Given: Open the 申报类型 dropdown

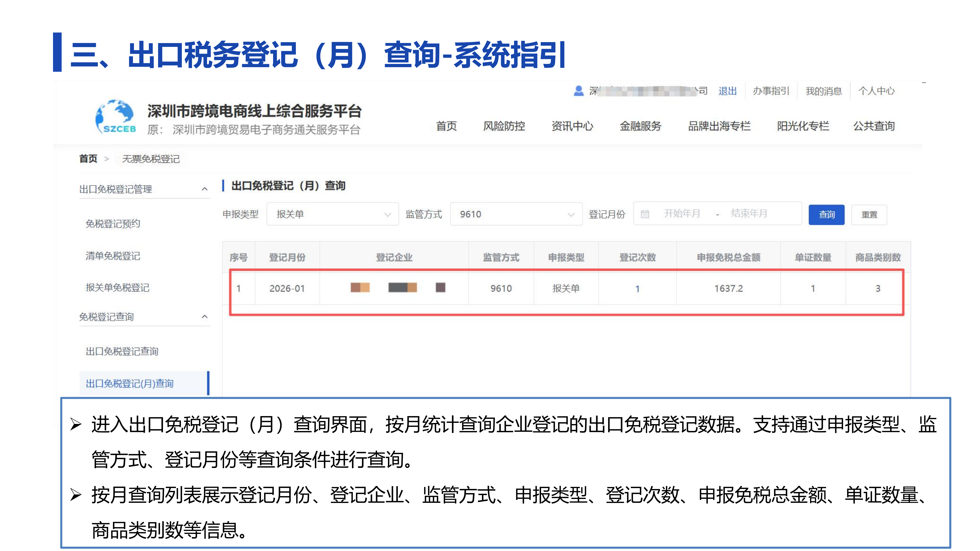Looking at the screenshot, I should [x=332, y=214].
